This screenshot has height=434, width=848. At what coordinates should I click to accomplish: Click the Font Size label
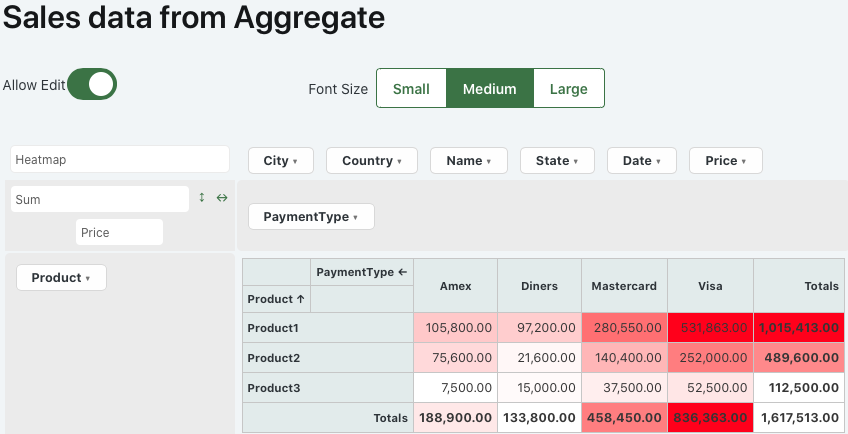(x=338, y=89)
